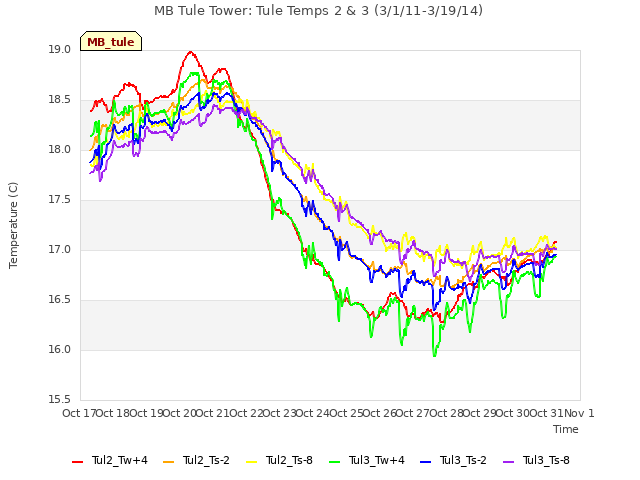Click the Oct 28 x-axis tick label
Image resolution: width=640 pixels, height=480 pixels.
pyautogui.click(x=447, y=413)
